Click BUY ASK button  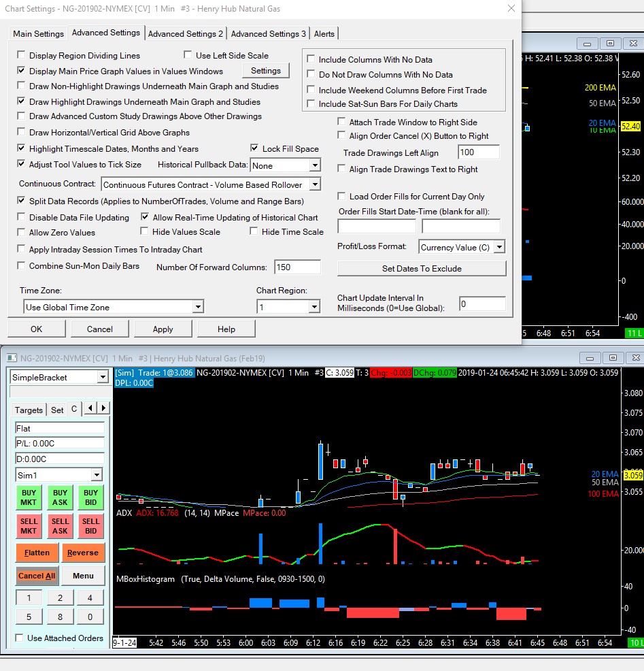pyautogui.click(x=60, y=497)
